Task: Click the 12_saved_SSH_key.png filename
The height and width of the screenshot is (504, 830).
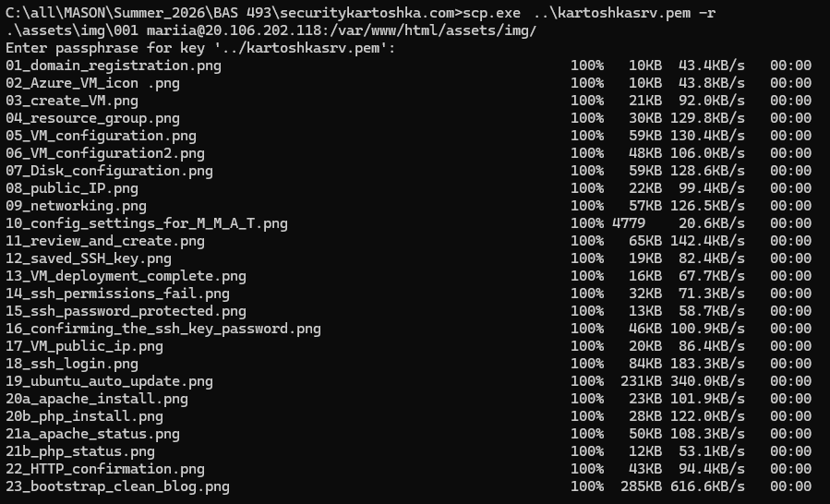Action: pos(89,258)
